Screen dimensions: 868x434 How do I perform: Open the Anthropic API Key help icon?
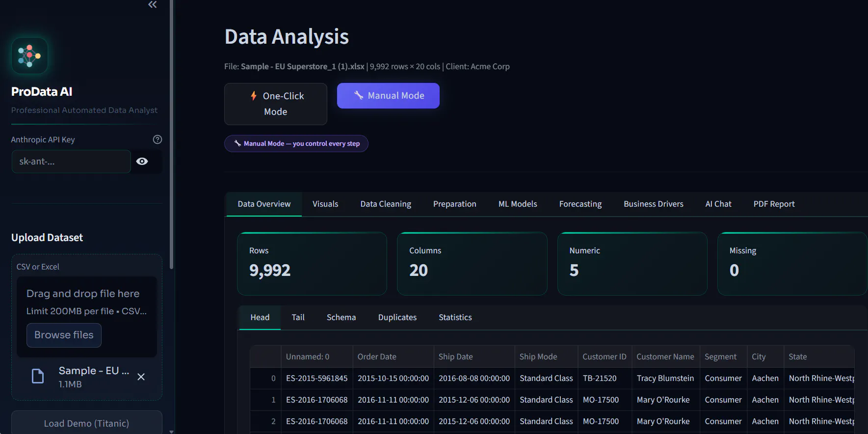(158, 139)
